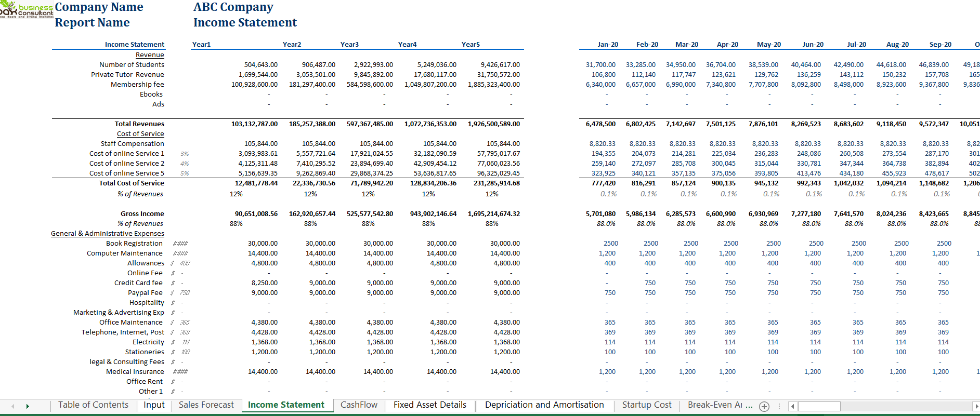
Task: Switch to the CashFlow sheet tab
Action: pyautogui.click(x=359, y=405)
